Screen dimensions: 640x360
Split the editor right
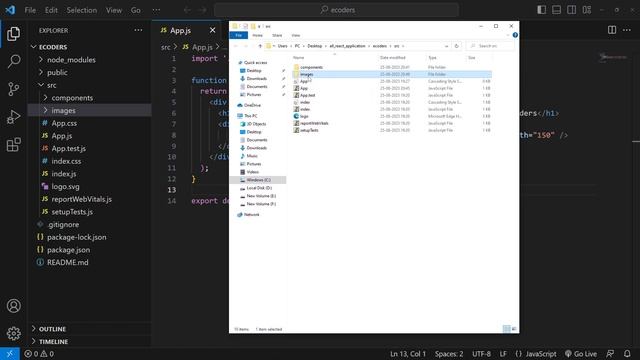(612, 30)
